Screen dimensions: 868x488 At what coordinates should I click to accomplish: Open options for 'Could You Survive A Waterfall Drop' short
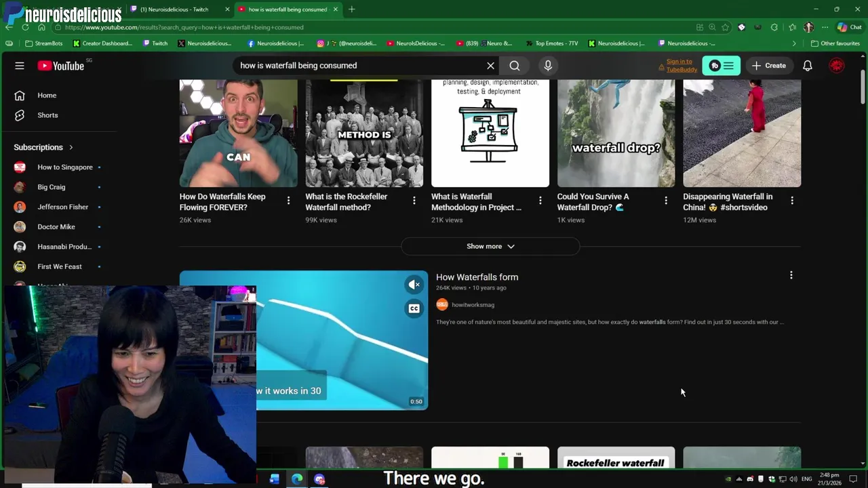tap(666, 201)
